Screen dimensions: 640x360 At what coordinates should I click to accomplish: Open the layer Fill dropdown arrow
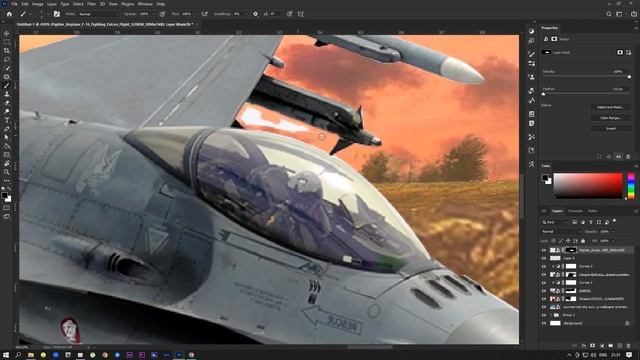(613, 241)
